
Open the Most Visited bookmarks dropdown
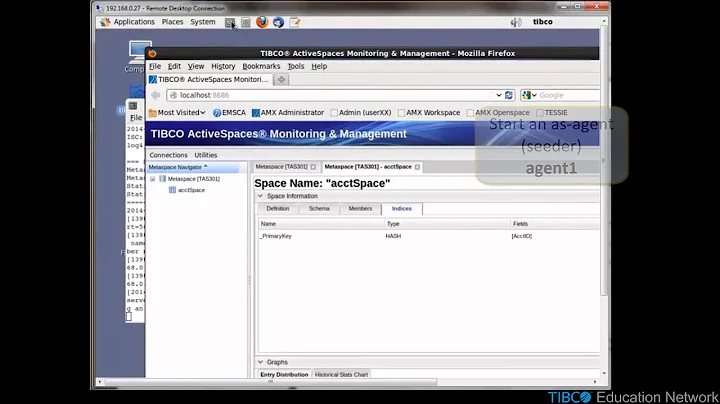click(x=177, y=112)
